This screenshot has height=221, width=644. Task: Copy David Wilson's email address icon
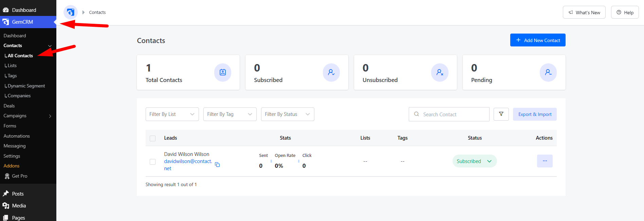pos(217,165)
